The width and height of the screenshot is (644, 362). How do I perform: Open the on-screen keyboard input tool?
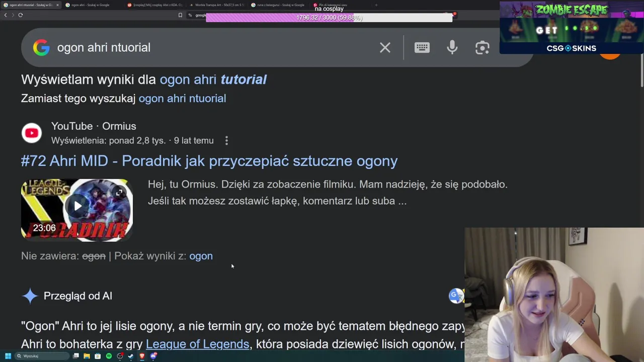pyautogui.click(x=422, y=47)
